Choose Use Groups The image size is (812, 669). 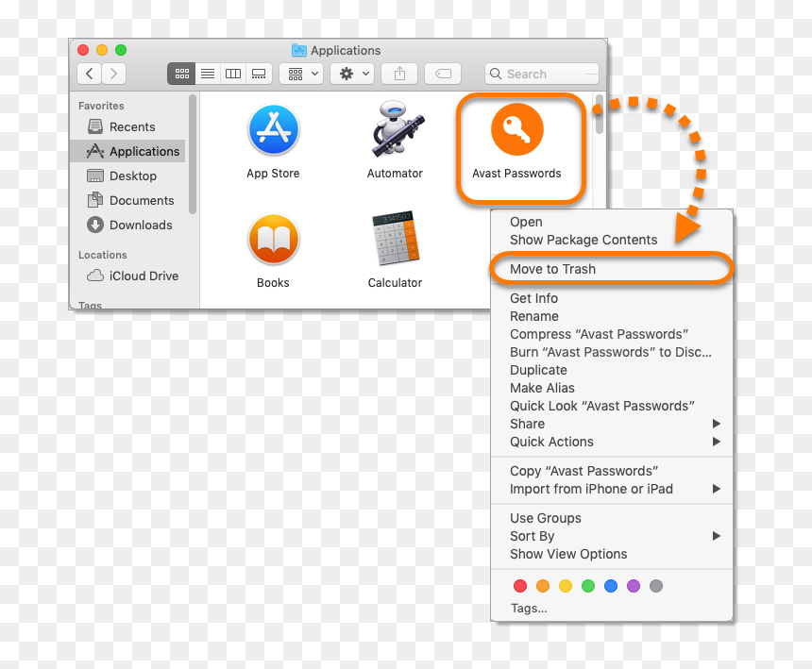[612, 518]
